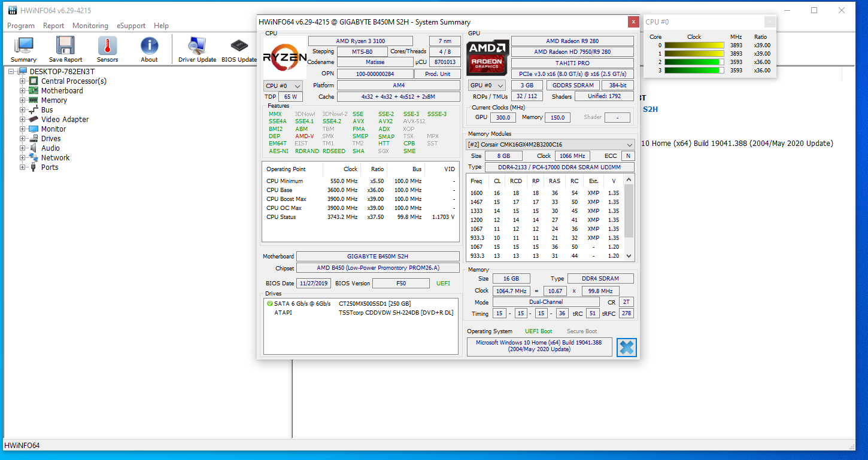Click the Audio speaker tree icon
The width and height of the screenshot is (868, 460).
(x=34, y=148)
